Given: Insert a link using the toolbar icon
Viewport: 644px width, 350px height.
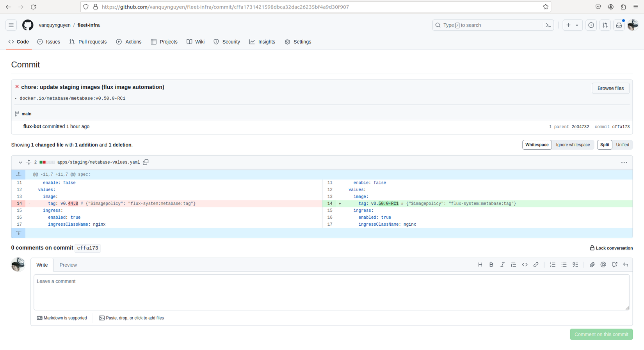Looking at the screenshot, I should point(536,265).
